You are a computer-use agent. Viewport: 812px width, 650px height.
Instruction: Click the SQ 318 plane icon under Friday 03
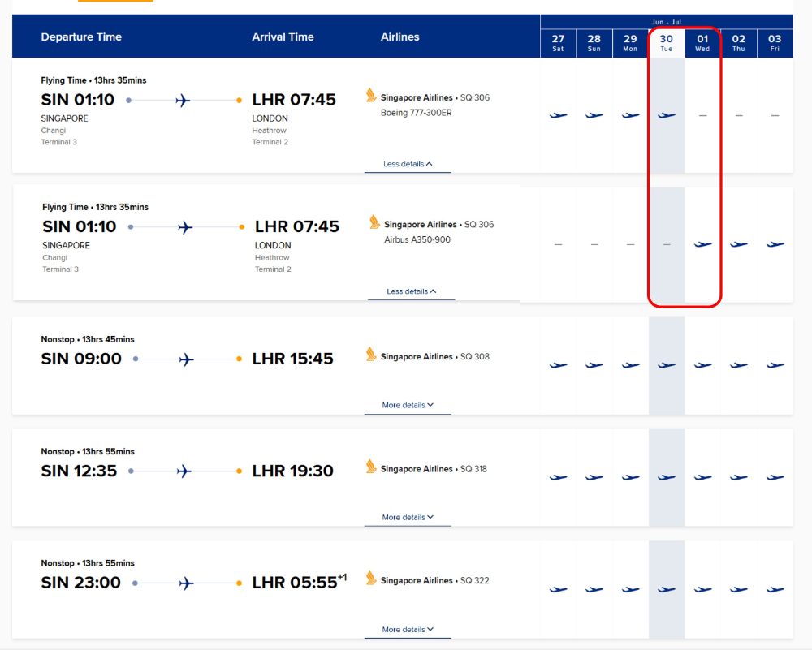(775, 477)
